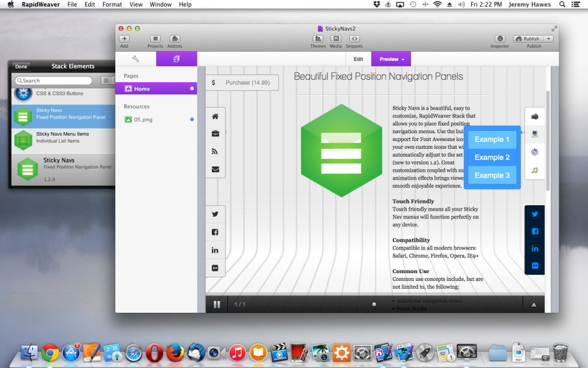
Task: Open Firefox from the Dock
Action: point(175,352)
